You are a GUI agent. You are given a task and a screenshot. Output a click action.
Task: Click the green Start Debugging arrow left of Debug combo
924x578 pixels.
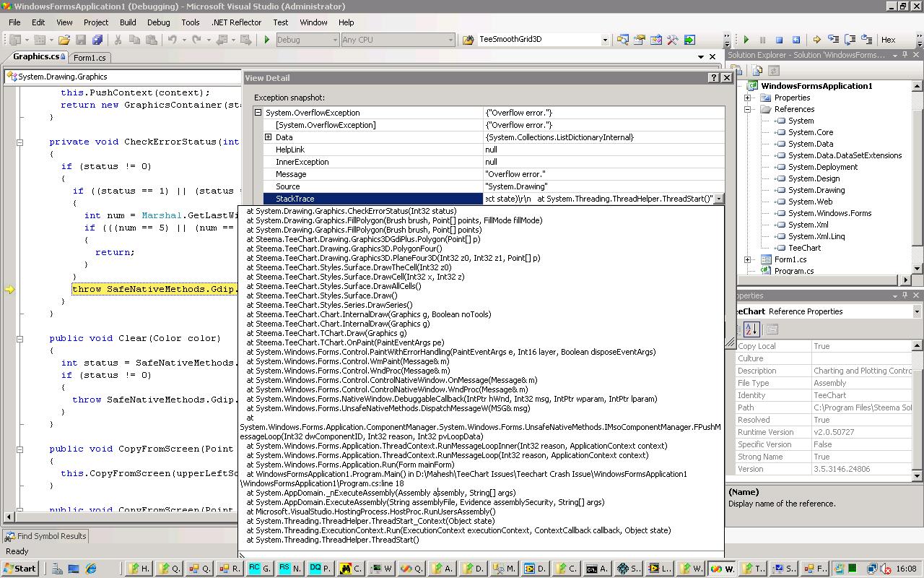pos(267,40)
